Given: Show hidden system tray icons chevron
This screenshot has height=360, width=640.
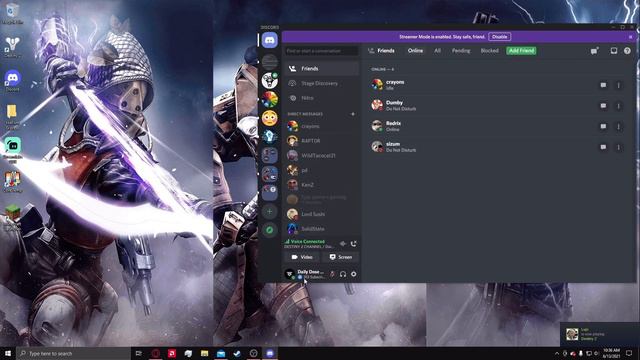Looking at the screenshot, I should tap(557, 353).
